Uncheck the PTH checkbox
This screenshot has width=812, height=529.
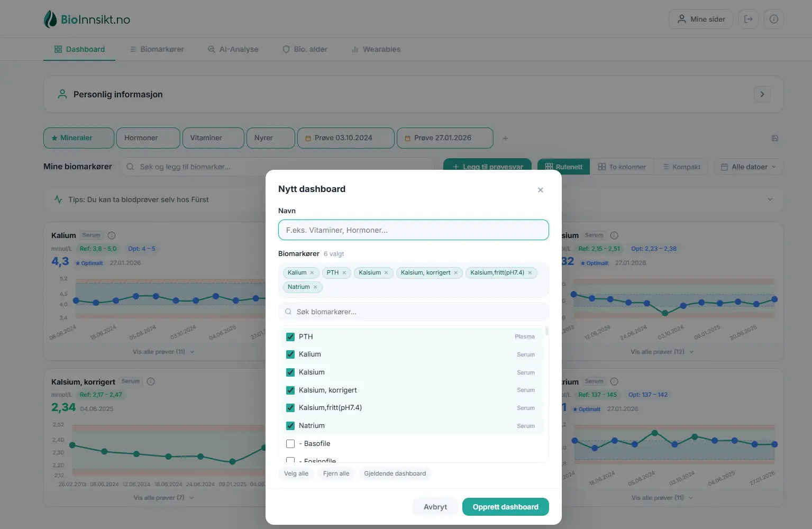click(x=290, y=337)
